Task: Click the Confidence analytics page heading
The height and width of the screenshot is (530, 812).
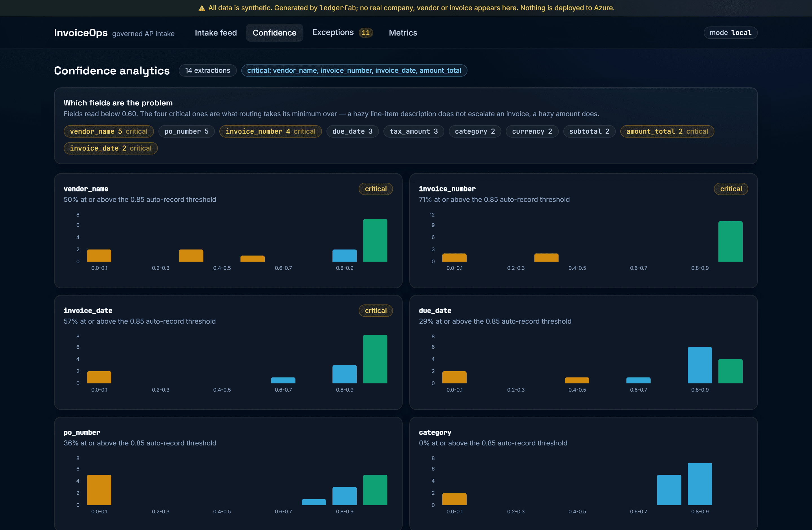Action: [112, 70]
